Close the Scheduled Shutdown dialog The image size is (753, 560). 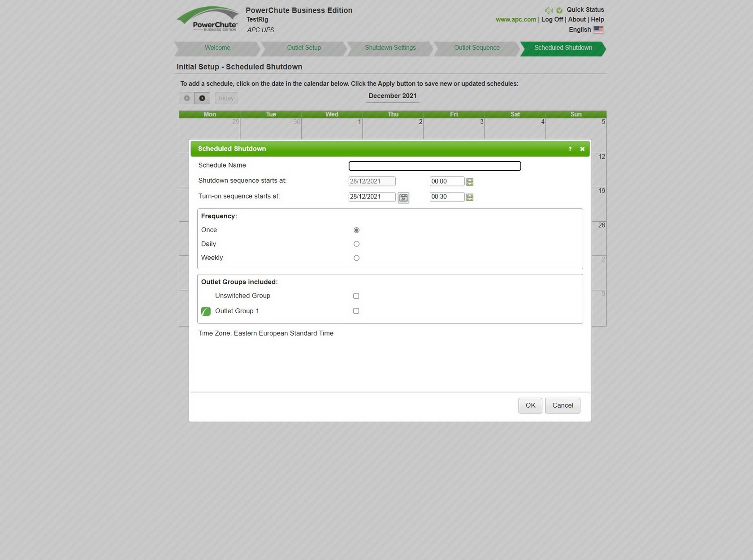[x=582, y=149]
